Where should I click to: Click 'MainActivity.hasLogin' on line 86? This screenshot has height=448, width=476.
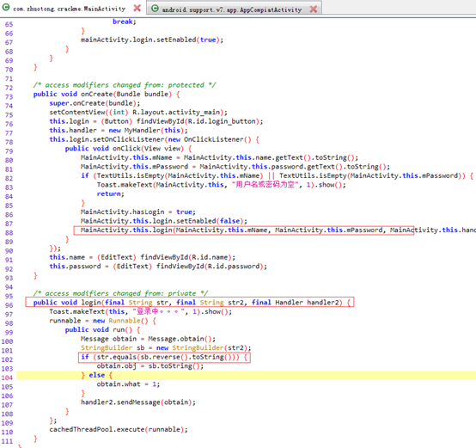(x=122, y=212)
